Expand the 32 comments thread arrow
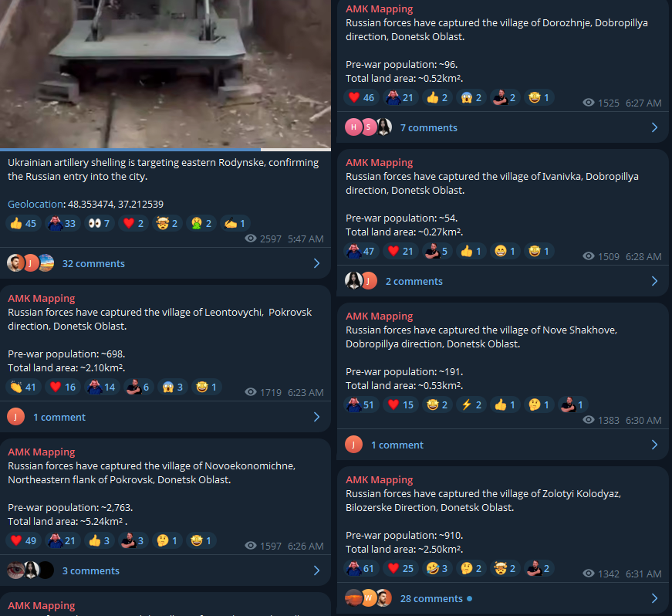Image resolution: width=672 pixels, height=616 pixels. 317,263
